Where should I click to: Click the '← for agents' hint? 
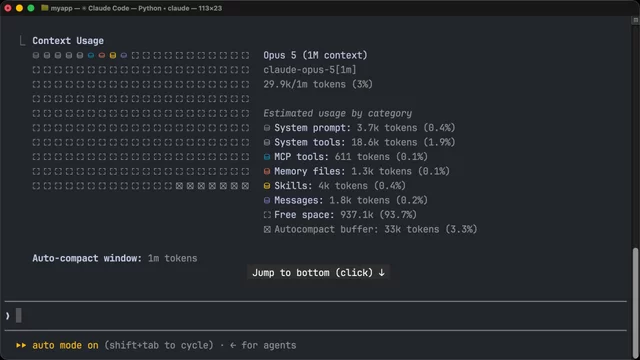[x=263, y=345]
